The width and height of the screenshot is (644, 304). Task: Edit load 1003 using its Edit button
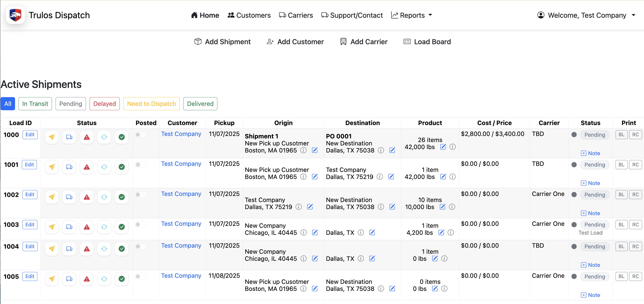coord(30,225)
